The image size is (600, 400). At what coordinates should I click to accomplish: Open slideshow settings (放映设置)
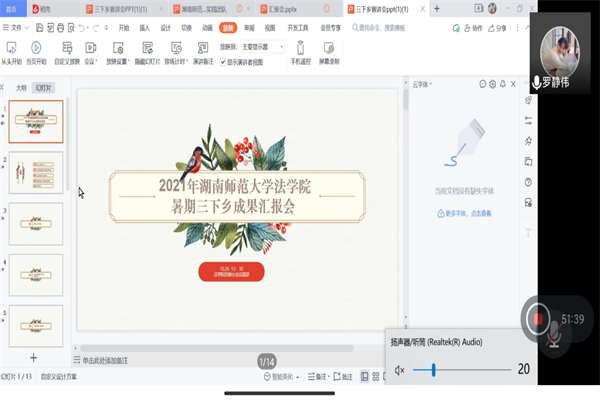[x=118, y=53]
